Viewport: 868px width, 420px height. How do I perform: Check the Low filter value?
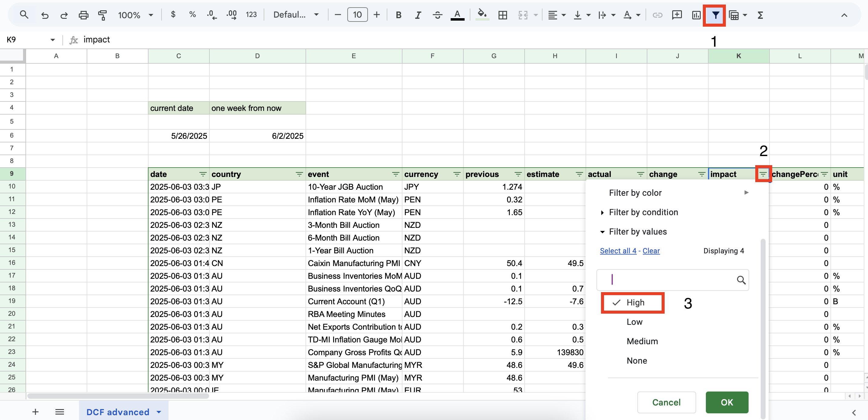pyautogui.click(x=634, y=322)
